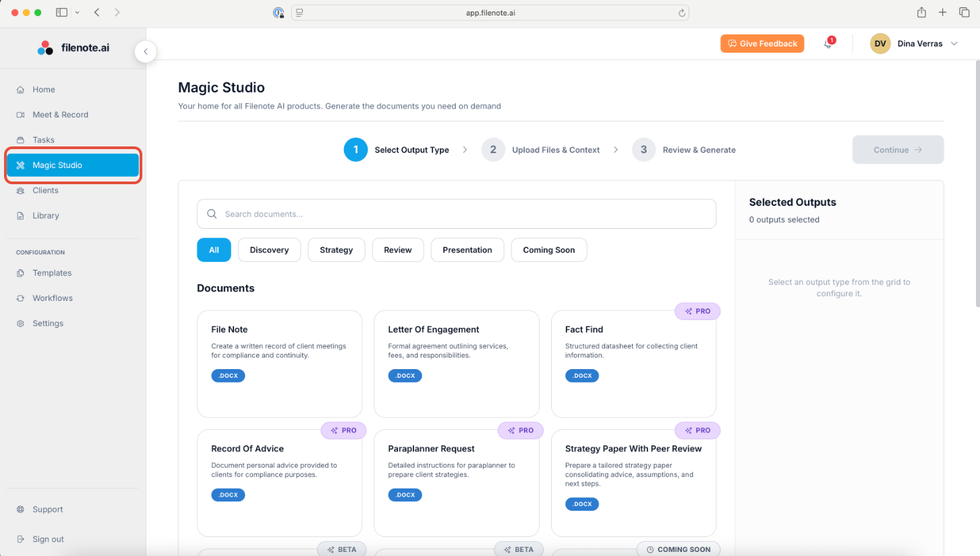Toggle the Safari sidebar button
Viewport: 980px width, 556px height.
pyautogui.click(x=61, y=12)
